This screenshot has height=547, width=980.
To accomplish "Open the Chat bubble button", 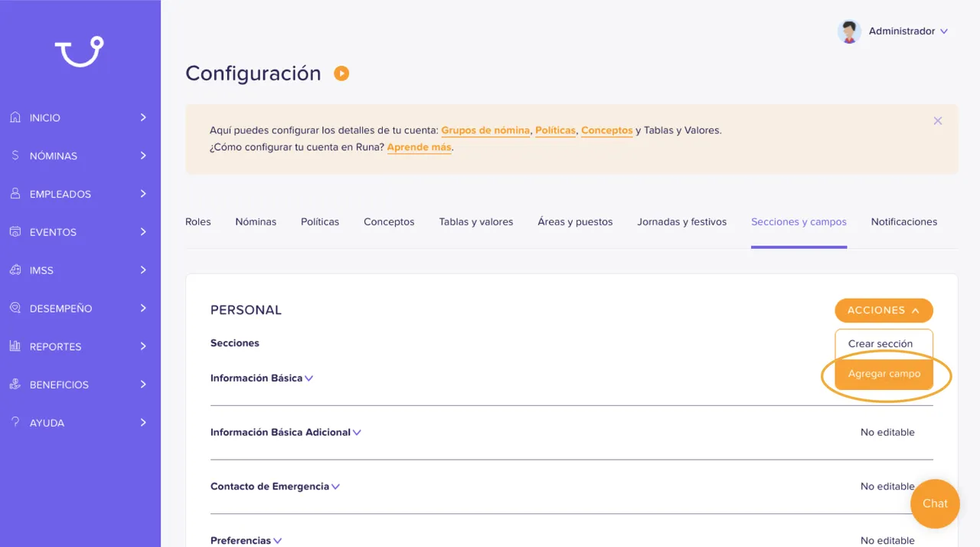I will coord(935,503).
